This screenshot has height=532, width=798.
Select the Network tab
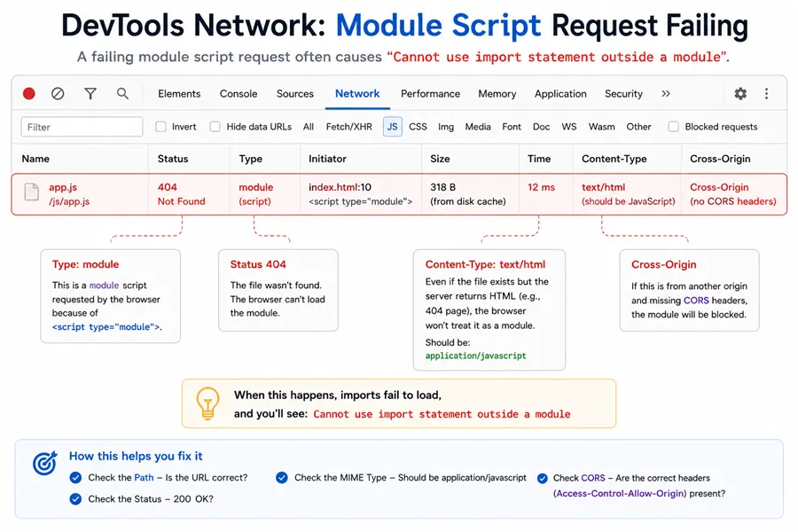tap(357, 94)
